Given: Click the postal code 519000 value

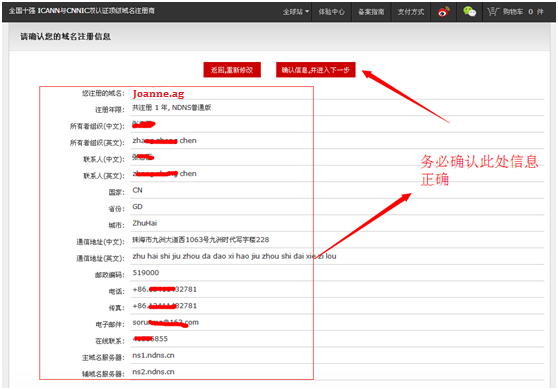Looking at the screenshot, I should pos(146,273).
